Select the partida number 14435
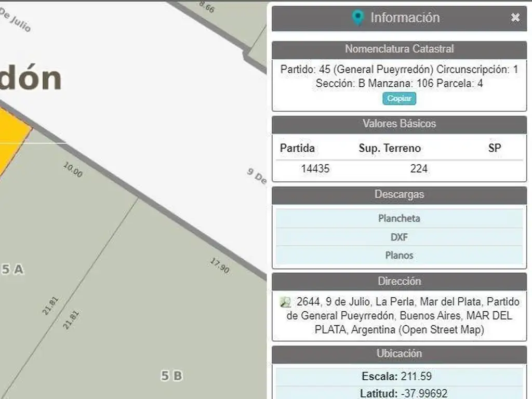Image resolution: width=532 pixels, height=399 pixels. coord(315,168)
